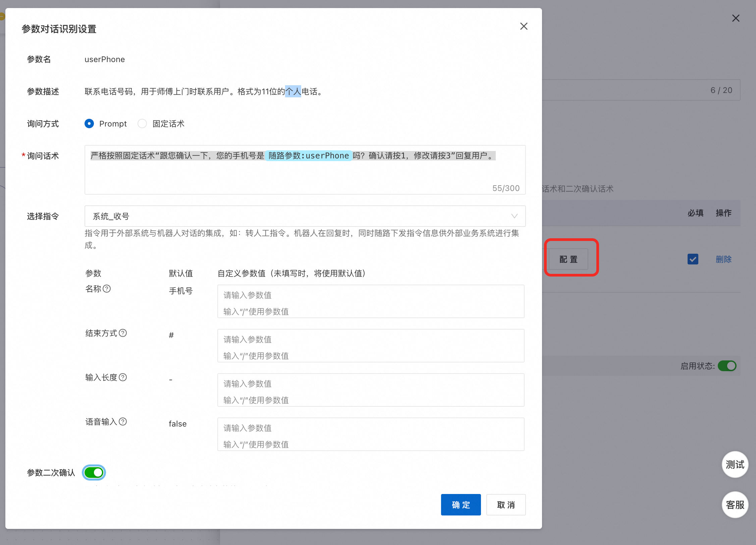Toggle the 参数二次确认 switch
756x545 pixels.
point(94,473)
